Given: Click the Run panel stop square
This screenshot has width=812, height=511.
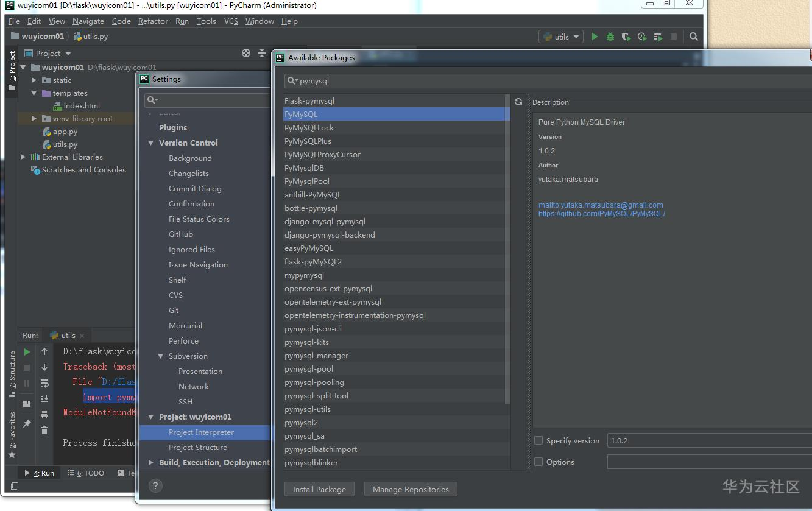Looking at the screenshot, I should click(27, 368).
